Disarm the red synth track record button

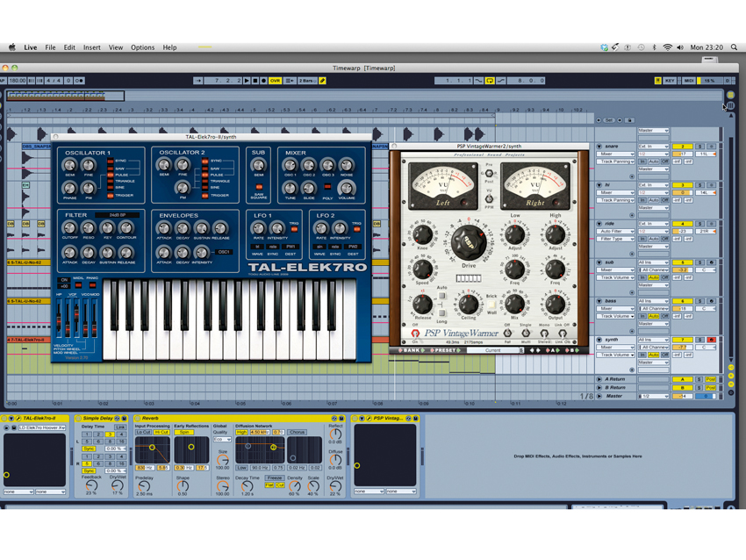click(x=711, y=340)
